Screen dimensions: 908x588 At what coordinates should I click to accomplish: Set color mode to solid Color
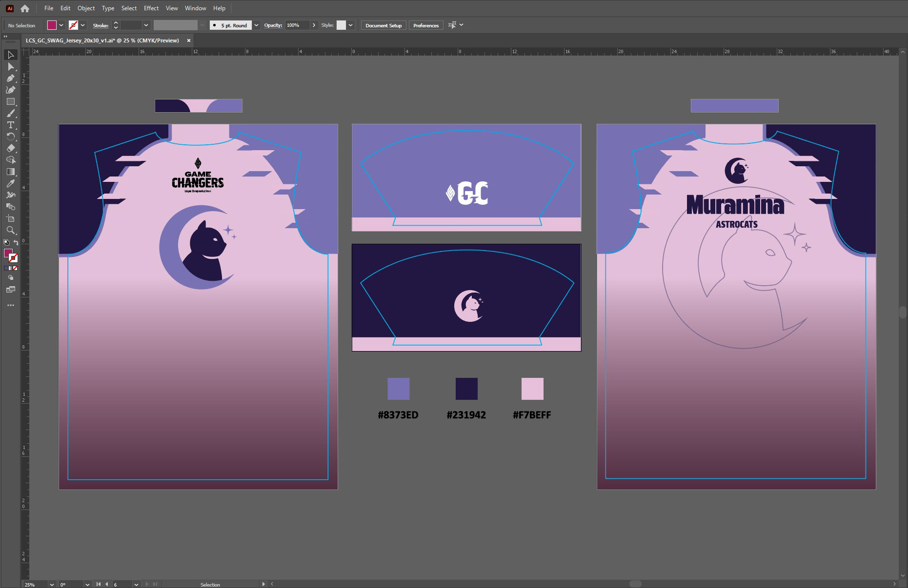(6, 268)
